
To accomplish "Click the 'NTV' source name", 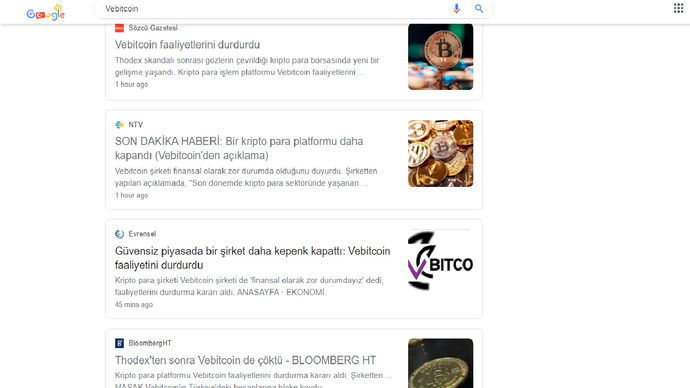I will 136,125.
